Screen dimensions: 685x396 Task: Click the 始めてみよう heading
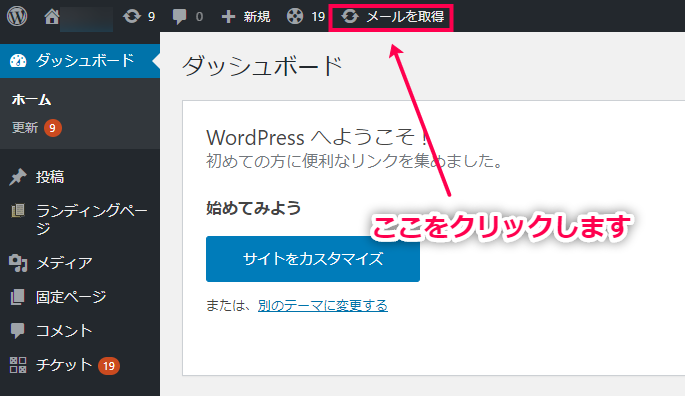click(253, 208)
